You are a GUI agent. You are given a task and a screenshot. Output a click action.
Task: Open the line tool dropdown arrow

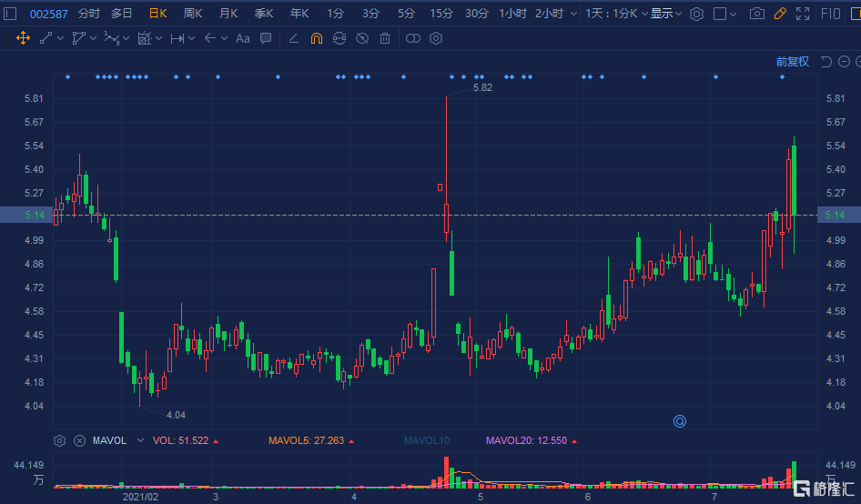point(60,38)
